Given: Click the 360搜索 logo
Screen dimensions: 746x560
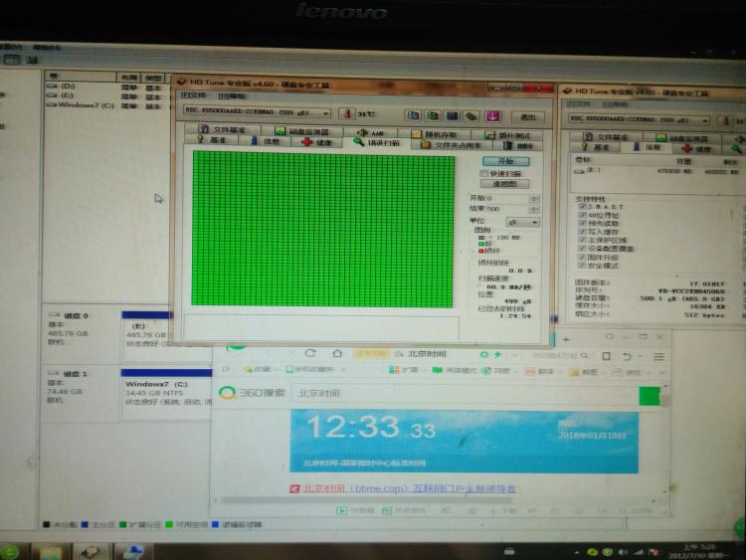Looking at the screenshot, I should [252, 393].
